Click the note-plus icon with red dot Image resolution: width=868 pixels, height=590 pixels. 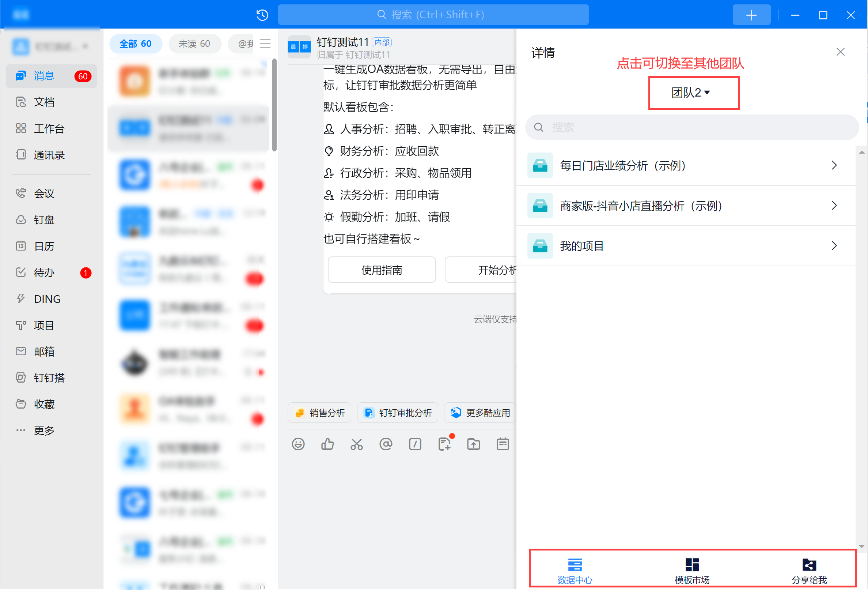[445, 443]
